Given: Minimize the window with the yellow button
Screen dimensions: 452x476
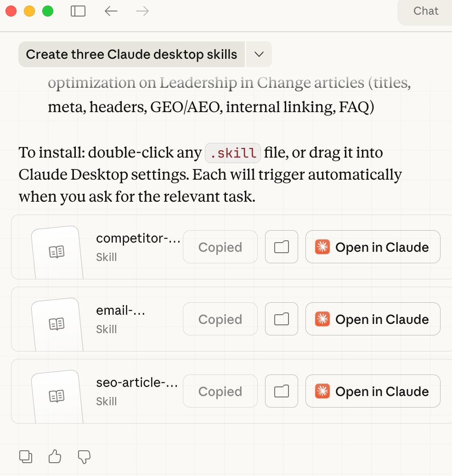Looking at the screenshot, I should click(x=29, y=11).
